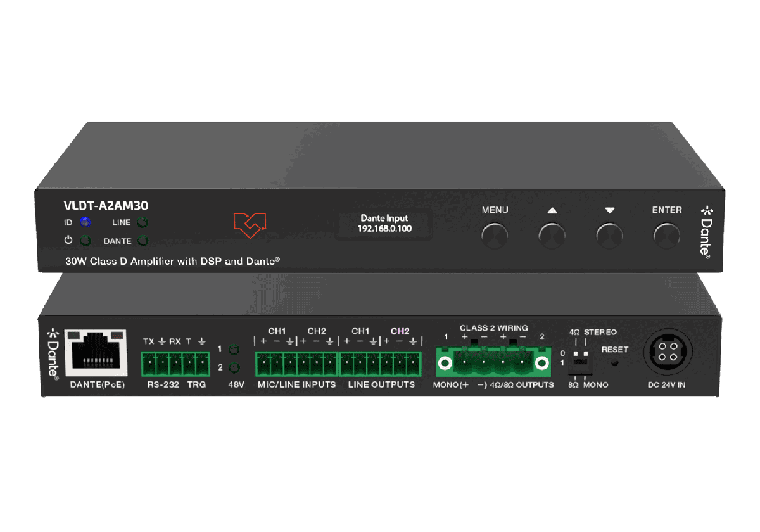This screenshot has width=760, height=532.
Task: Click the RS-232/TRG green terminal block
Action: (x=176, y=365)
